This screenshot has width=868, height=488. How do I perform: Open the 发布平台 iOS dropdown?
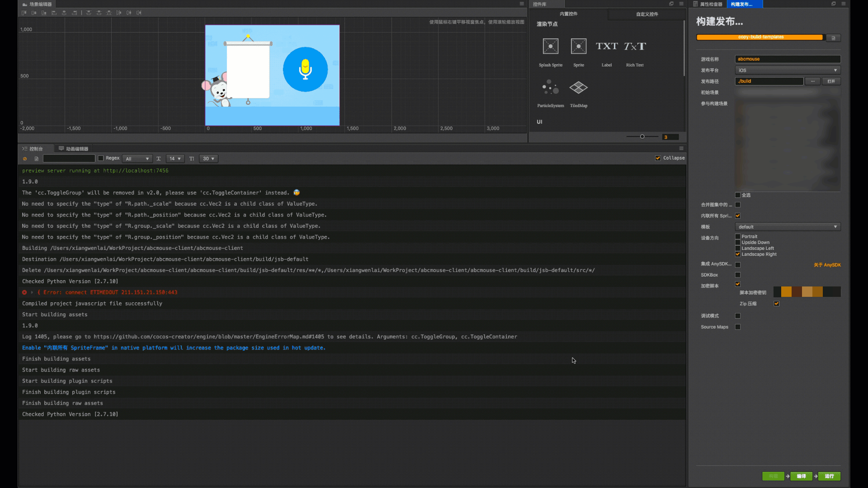click(x=788, y=70)
